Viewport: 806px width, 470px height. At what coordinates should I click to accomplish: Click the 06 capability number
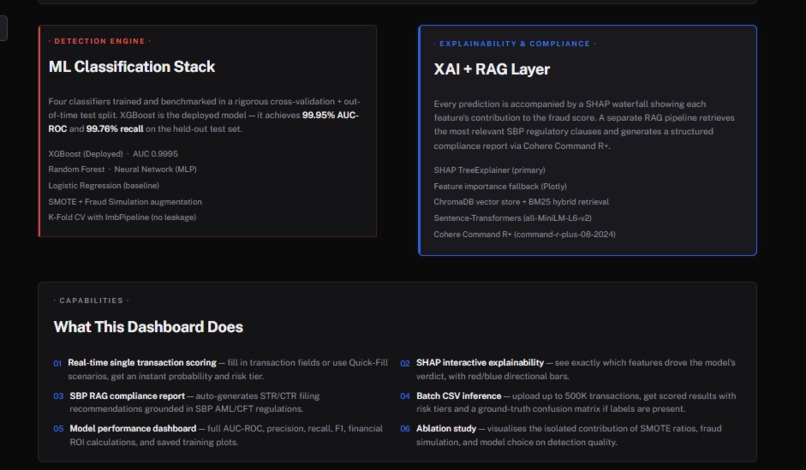point(405,428)
